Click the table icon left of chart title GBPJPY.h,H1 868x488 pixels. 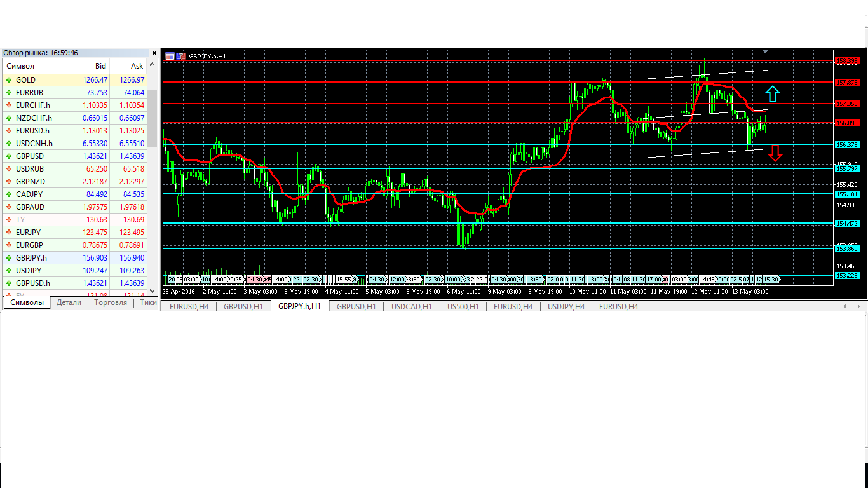tap(170, 56)
